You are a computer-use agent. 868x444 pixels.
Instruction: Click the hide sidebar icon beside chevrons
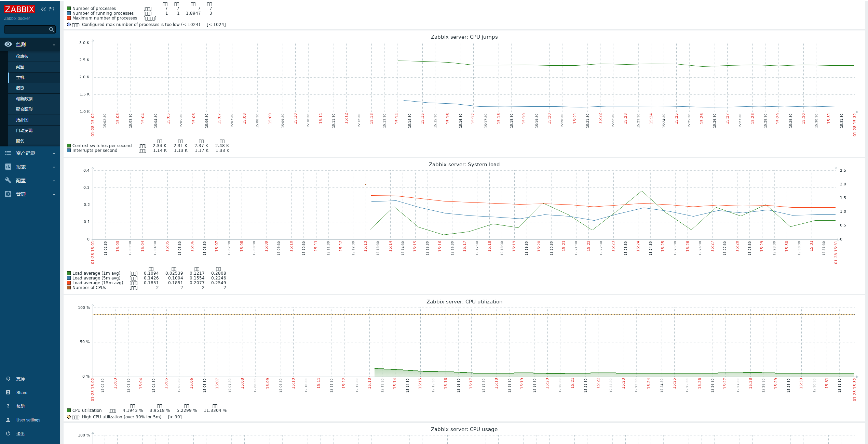click(52, 9)
